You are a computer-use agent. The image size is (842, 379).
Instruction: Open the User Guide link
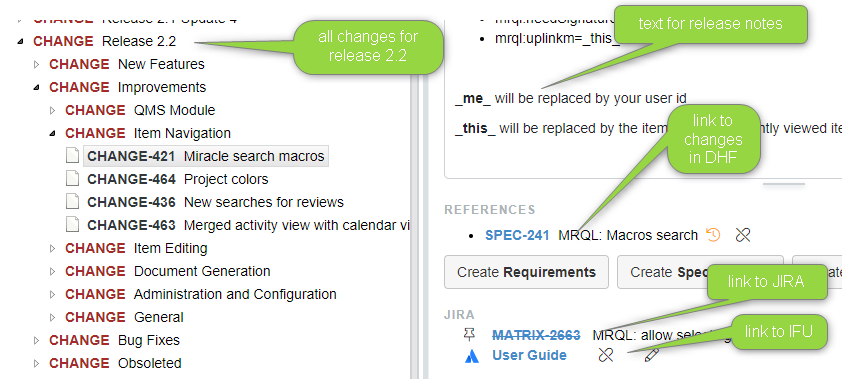tap(529, 355)
